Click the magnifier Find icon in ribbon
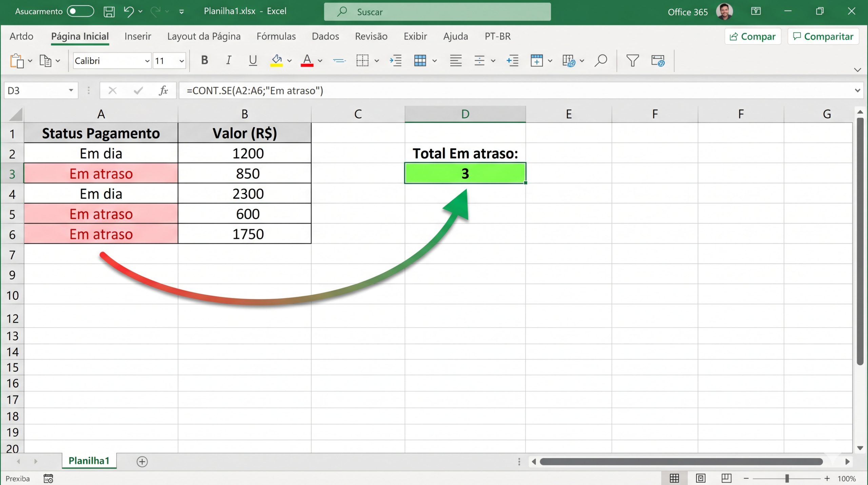 coord(600,61)
